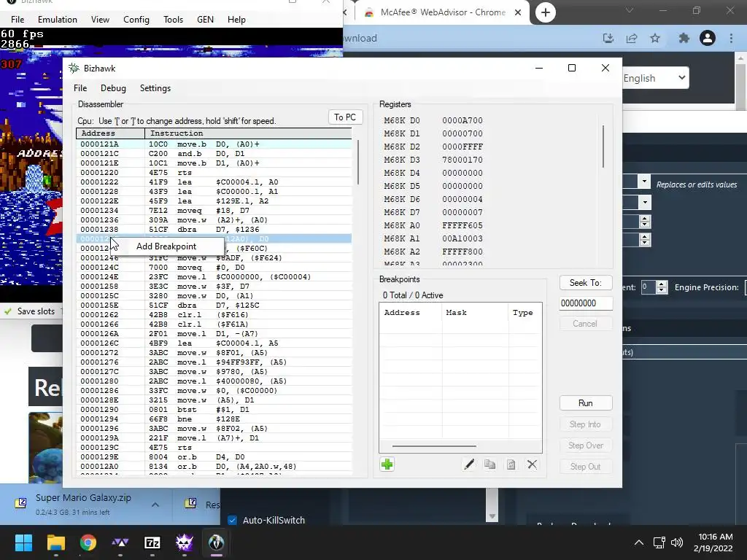
Task: Click the X remove breakpoint icon
Action: click(532, 464)
